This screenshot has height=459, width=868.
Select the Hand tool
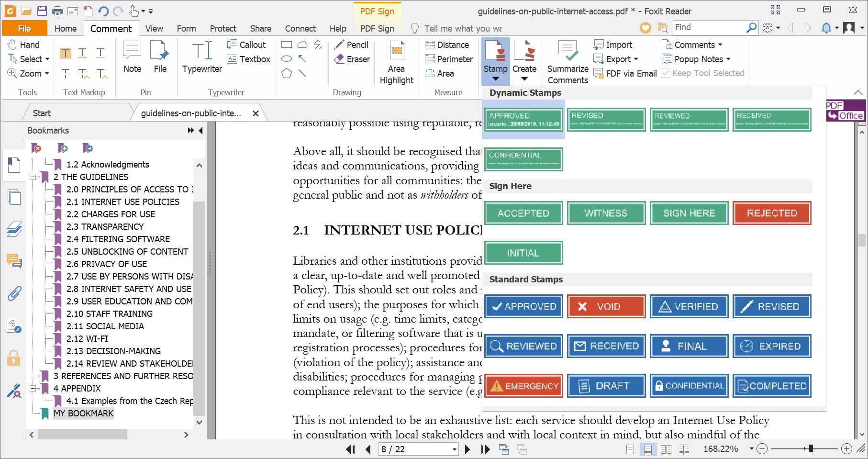click(24, 45)
